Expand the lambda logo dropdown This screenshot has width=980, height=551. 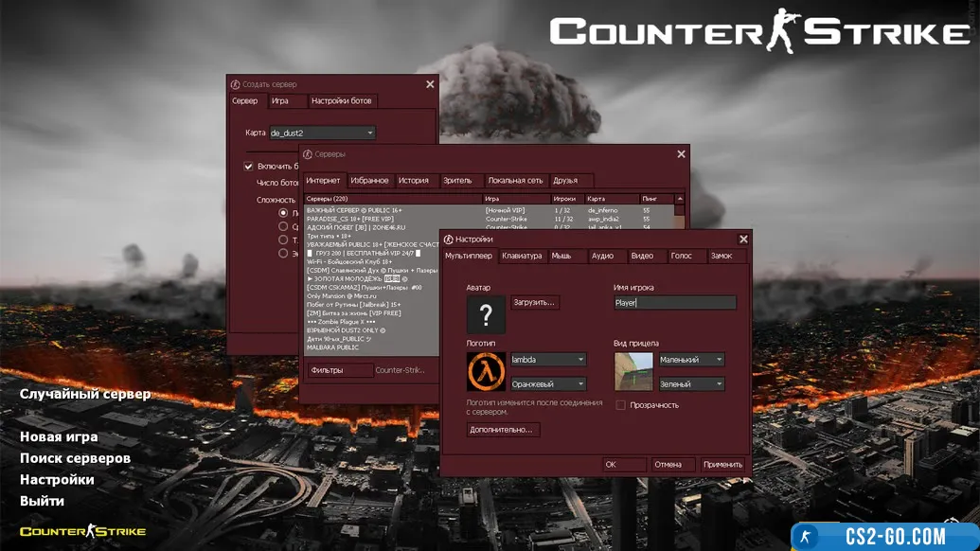tap(548, 360)
